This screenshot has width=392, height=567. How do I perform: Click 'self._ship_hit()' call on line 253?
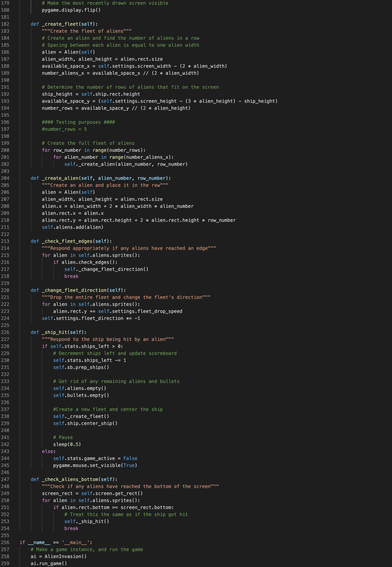click(87, 521)
